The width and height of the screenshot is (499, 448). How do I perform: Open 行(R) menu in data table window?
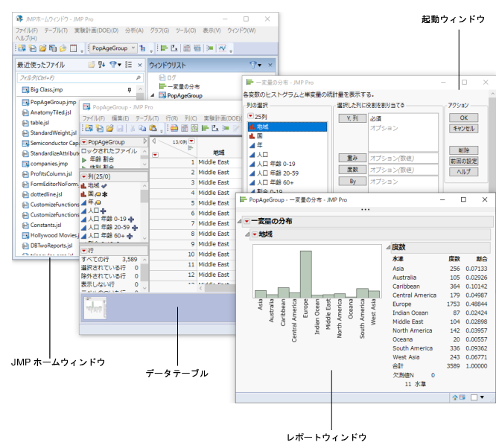172,118
